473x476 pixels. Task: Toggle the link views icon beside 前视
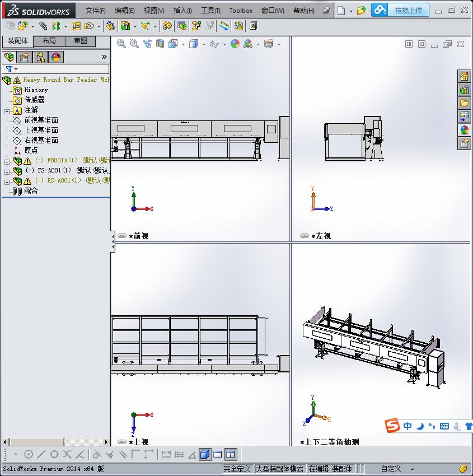pos(122,236)
